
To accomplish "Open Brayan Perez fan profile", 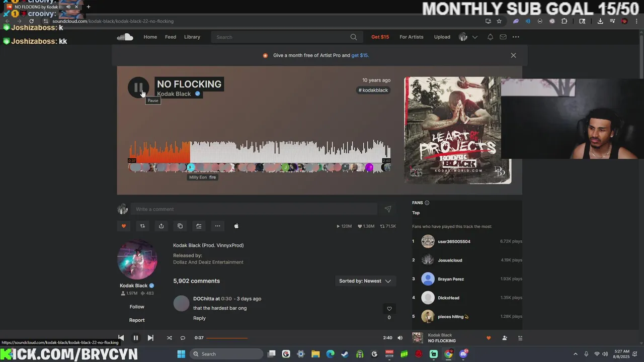I will pos(451,279).
